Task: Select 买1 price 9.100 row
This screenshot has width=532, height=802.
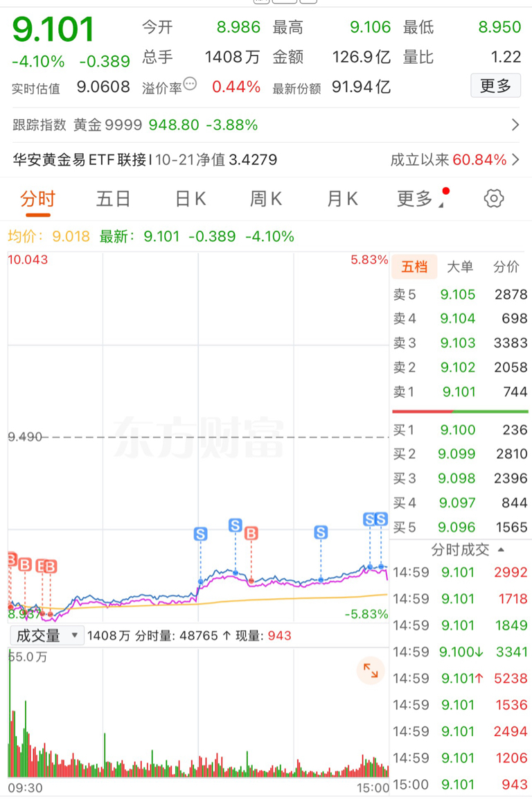Action: pyautogui.click(x=460, y=430)
